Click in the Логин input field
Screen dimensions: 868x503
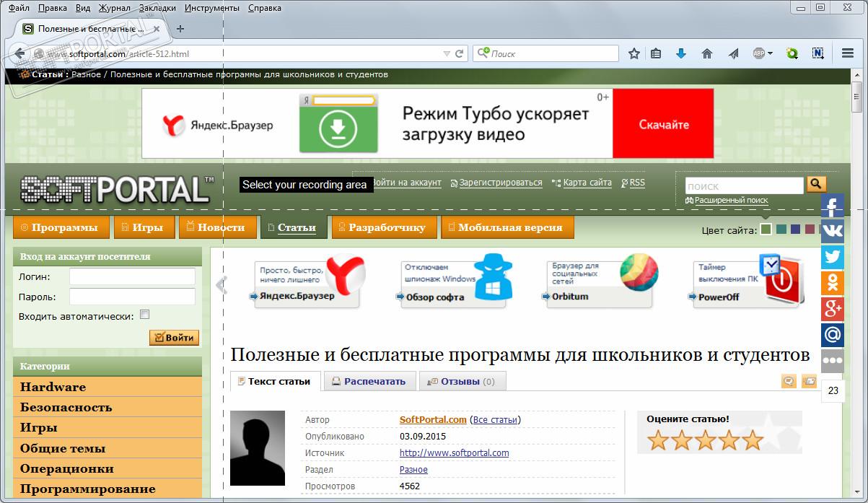(132, 276)
